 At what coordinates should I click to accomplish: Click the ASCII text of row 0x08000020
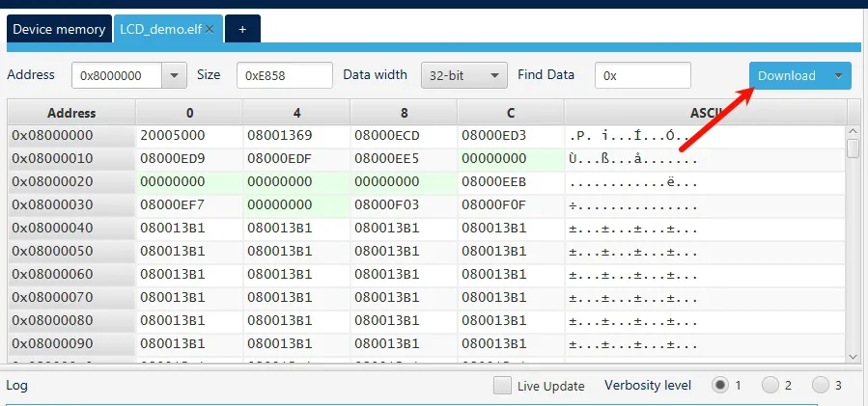633,182
